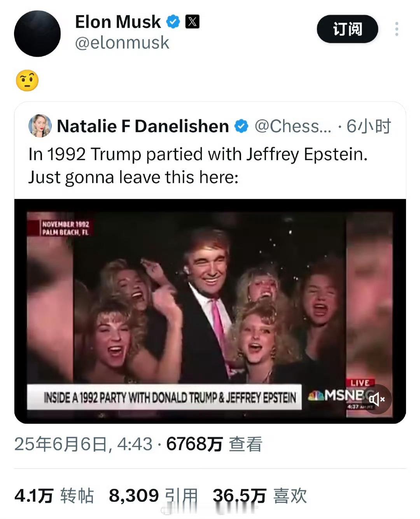Open the Natalie F Danelishen name link

pos(143,126)
